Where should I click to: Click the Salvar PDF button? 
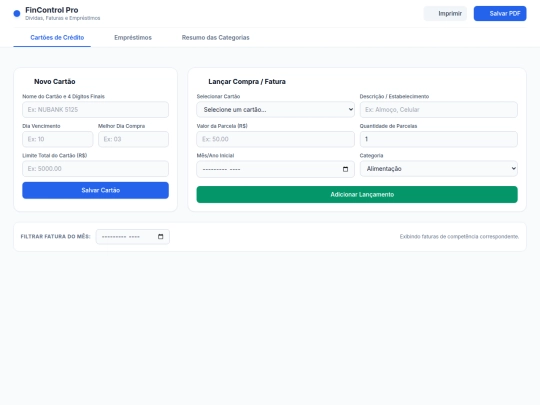tap(500, 13)
